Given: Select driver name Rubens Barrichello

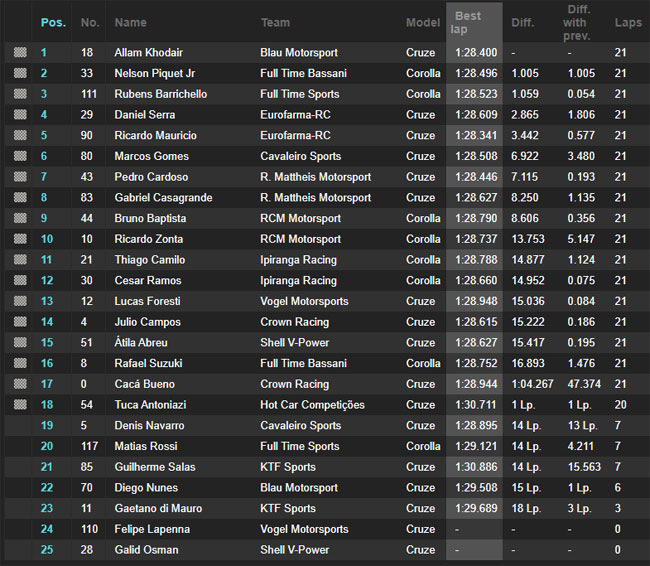Looking at the screenshot, I should 161,94.
